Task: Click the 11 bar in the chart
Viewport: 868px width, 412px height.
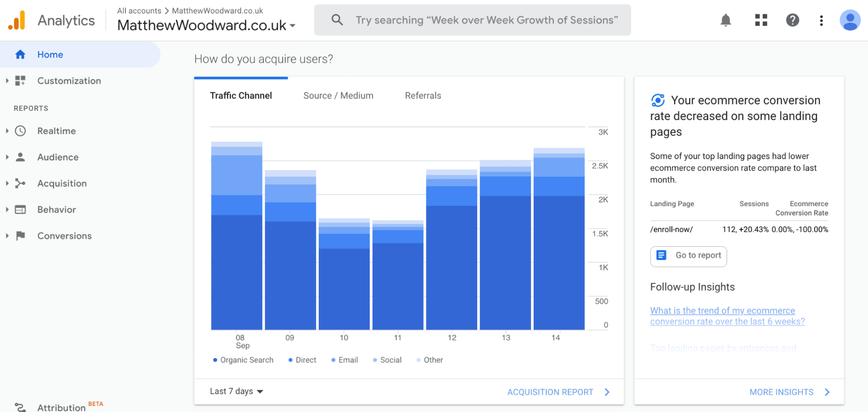Action: [x=398, y=275]
